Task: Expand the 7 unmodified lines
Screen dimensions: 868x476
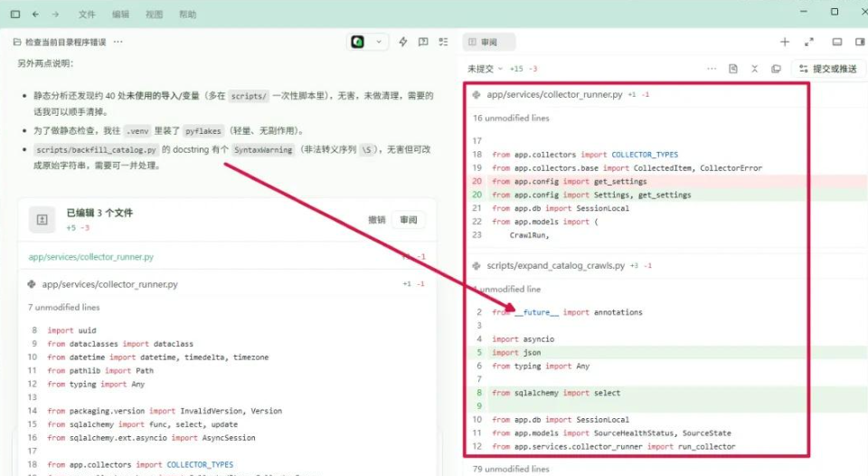Action: tap(63, 307)
